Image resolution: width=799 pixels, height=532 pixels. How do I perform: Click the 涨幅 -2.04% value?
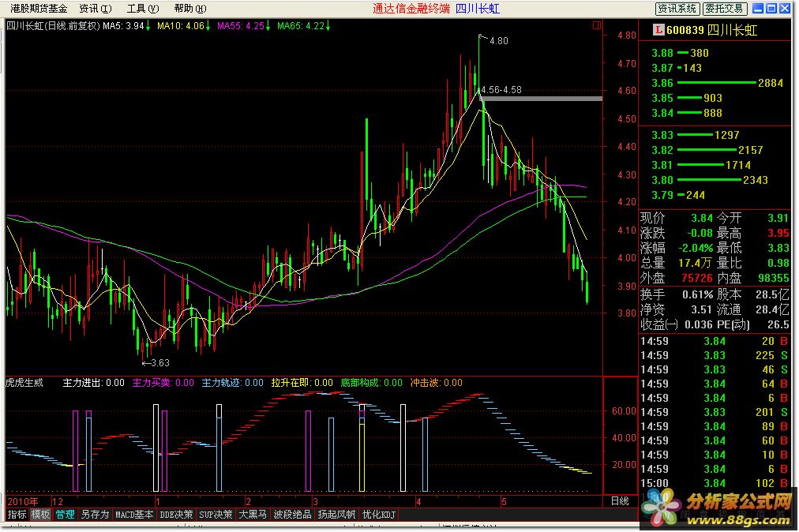click(x=696, y=248)
